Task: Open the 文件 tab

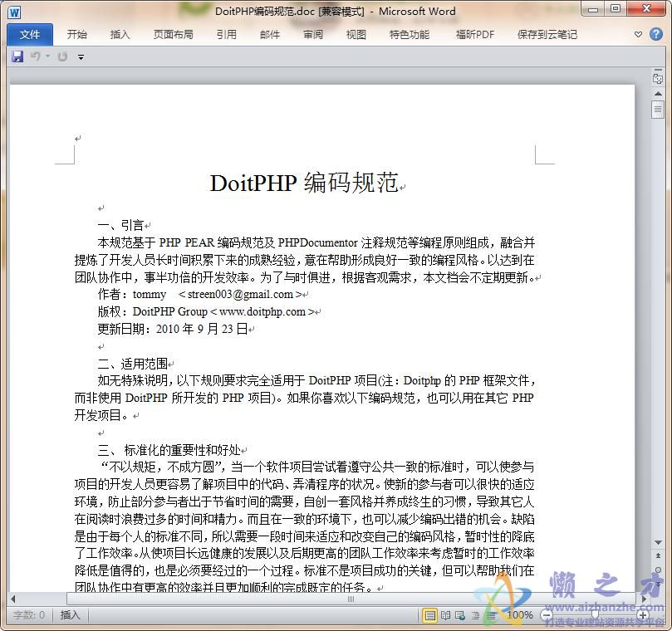Action: [x=30, y=34]
